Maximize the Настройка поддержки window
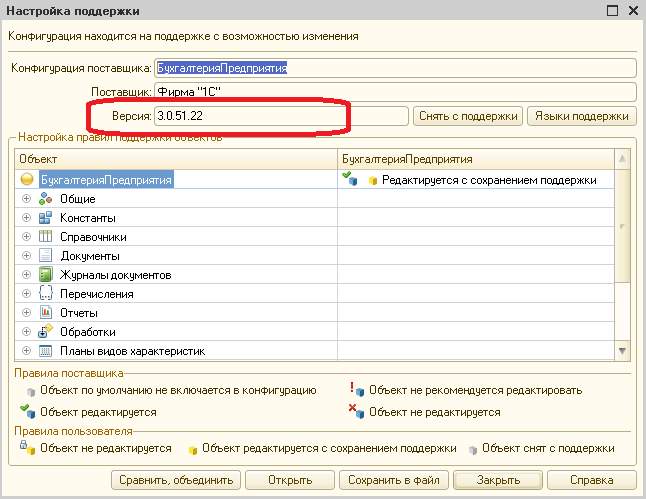Viewport: 646px width, 499px height. tap(612, 10)
